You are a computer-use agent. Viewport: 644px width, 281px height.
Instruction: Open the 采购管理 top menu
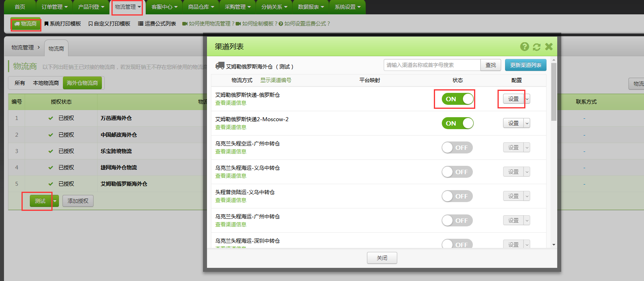238,7
